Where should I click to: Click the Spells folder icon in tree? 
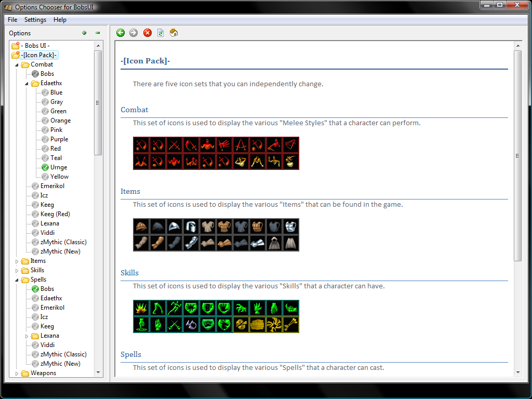(25, 280)
